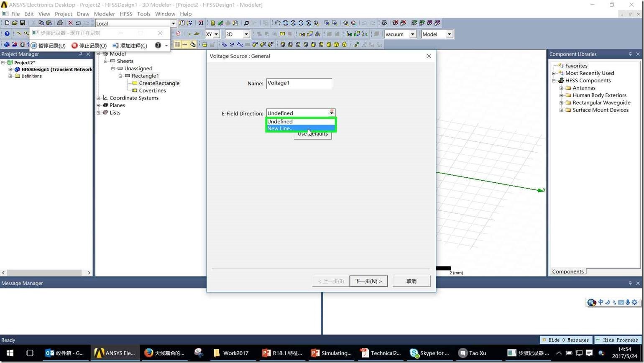
Task: Expand the Definitions folder node
Action: coord(10,76)
